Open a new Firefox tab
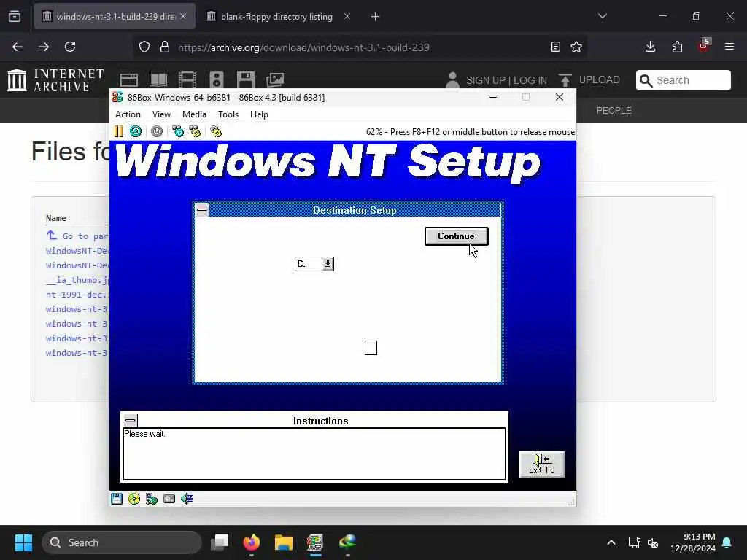Viewport: 747px width, 560px height. [x=376, y=17]
